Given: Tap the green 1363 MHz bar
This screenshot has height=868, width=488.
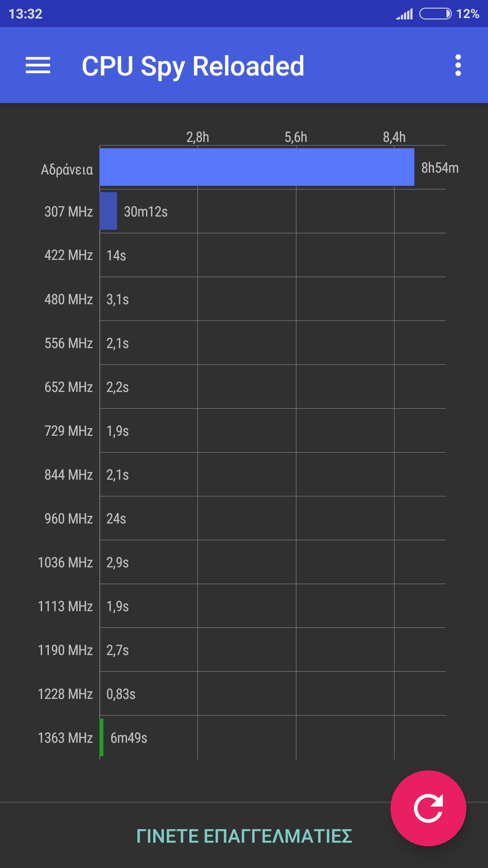Looking at the screenshot, I should (x=102, y=737).
